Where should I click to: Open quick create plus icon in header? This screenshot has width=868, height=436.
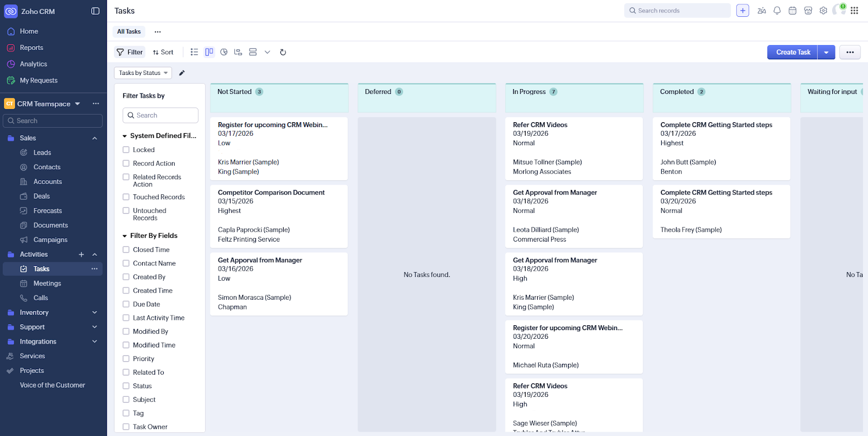(x=743, y=10)
